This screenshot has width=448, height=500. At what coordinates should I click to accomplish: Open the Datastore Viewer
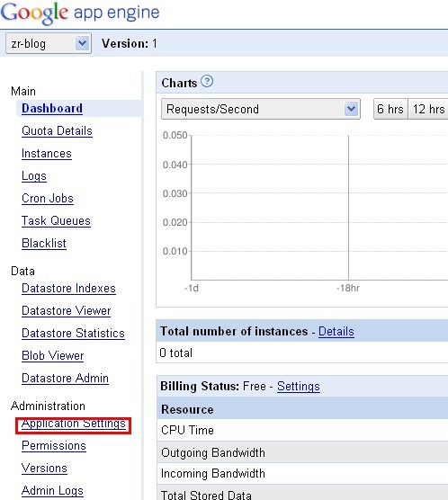(66, 311)
